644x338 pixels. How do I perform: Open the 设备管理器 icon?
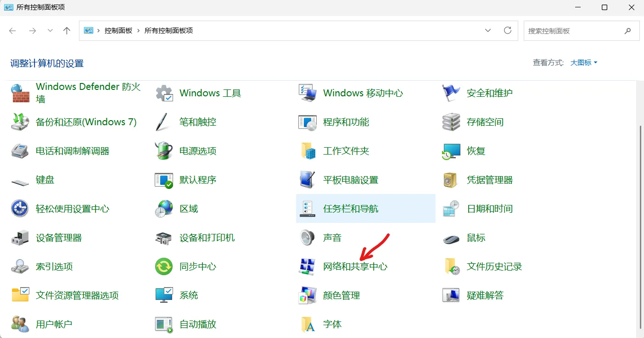(x=20, y=238)
